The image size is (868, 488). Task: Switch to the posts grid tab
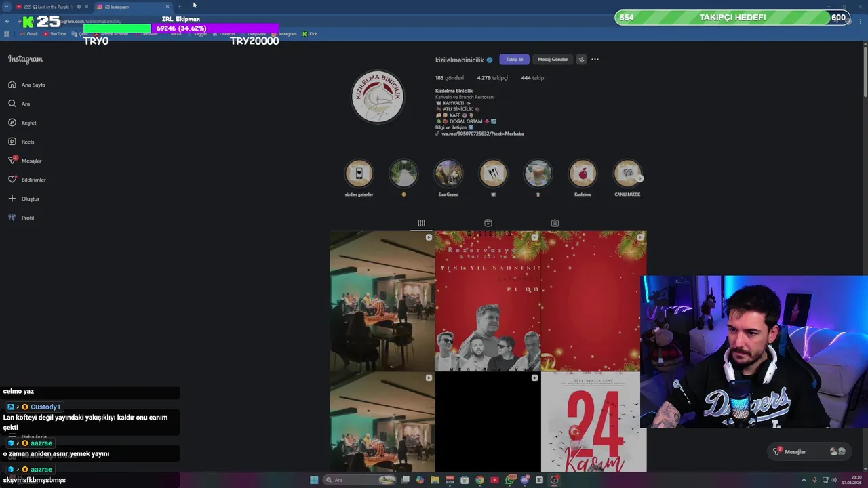pyautogui.click(x=421, y=223)
